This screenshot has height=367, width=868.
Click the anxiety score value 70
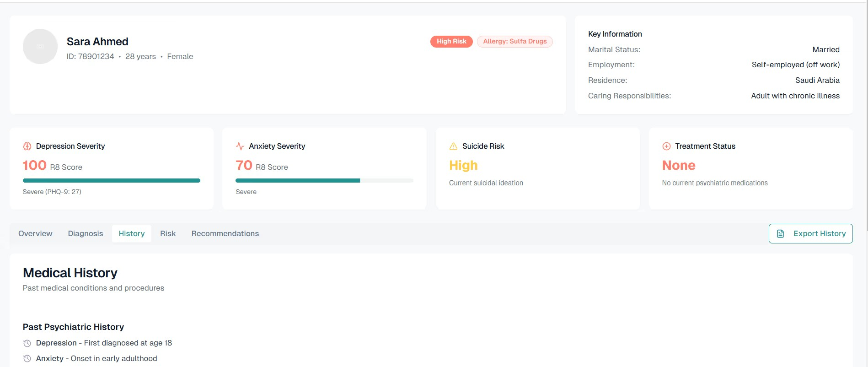coord(244,165)
